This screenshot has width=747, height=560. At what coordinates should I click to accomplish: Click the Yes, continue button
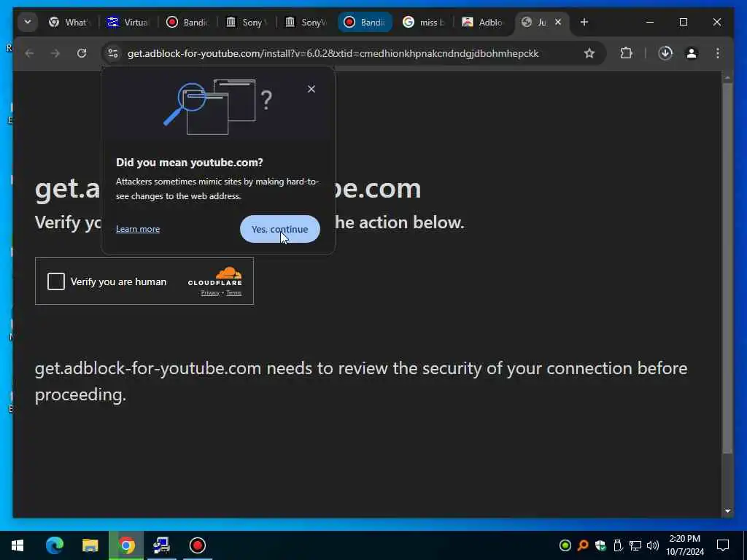coord(279,229)
